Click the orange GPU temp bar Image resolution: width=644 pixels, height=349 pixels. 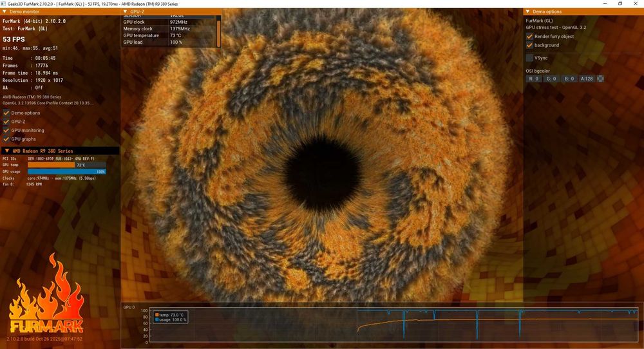(x=51, y=165)
